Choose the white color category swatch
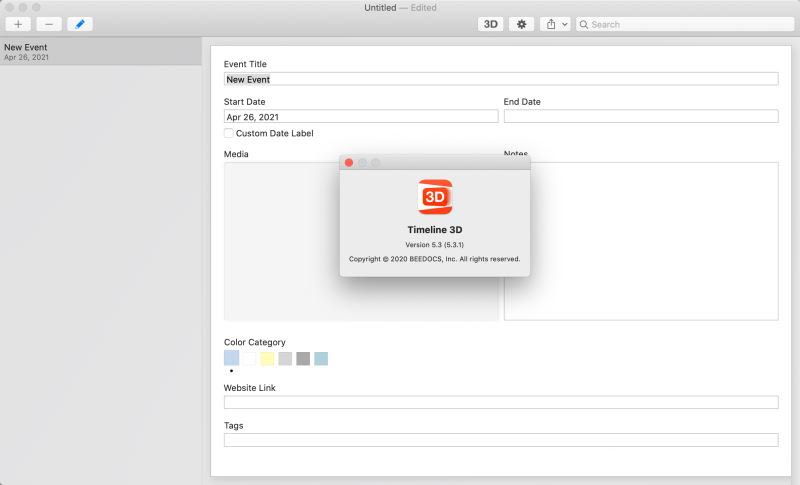Viewport: 800px width, 485px height. point(249,359)
